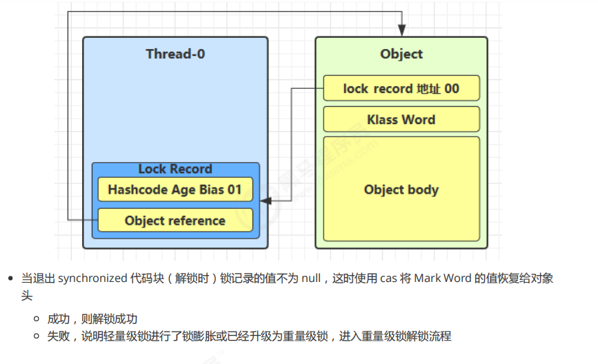598x364 pixels.
Task: Click the filled bullet before 当退出
Action: [10, 279]
